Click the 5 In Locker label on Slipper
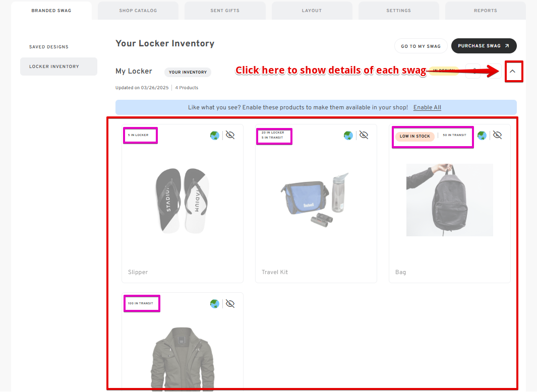Image resolution: width=537 pixels, height=392 pixels. (x=138, y=135)
